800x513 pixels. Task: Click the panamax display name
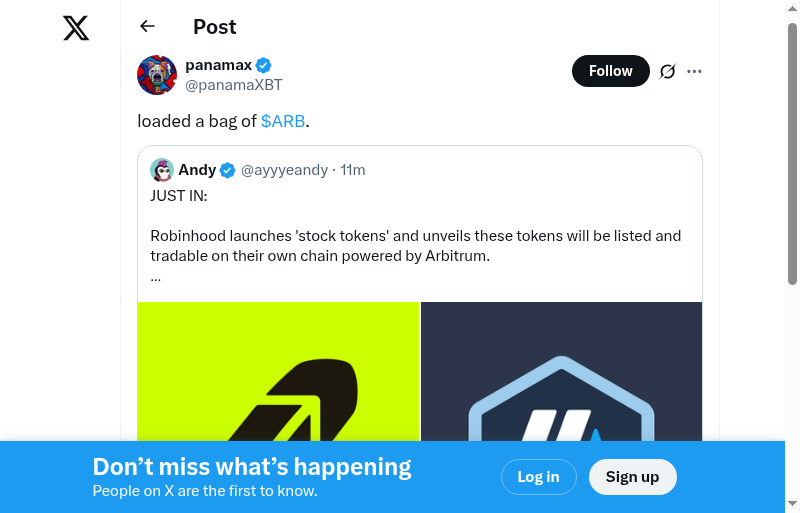coord(217,66)
